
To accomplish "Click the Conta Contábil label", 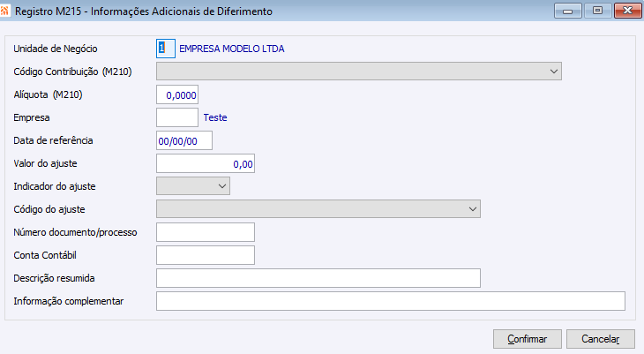I will (45, 255).
